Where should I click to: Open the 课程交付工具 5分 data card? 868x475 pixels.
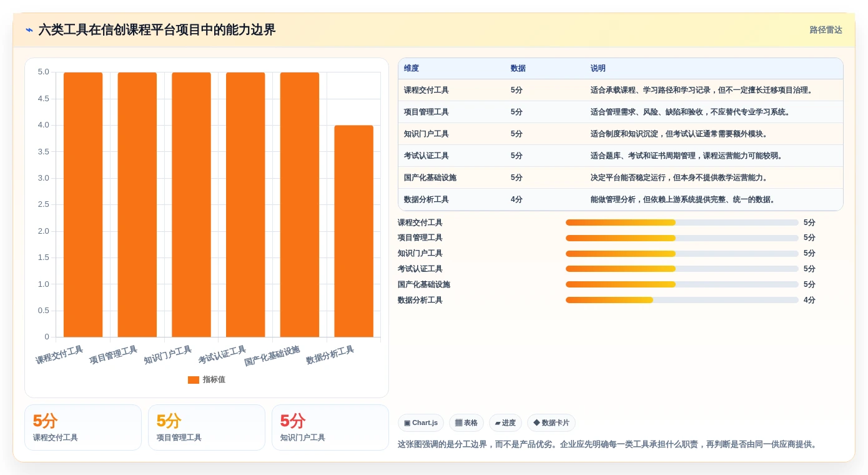tap(83, 427)
